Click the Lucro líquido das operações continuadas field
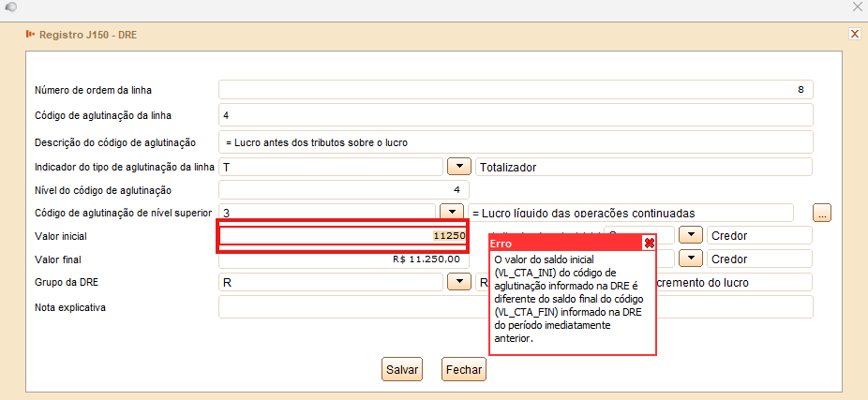 [631, 213]
